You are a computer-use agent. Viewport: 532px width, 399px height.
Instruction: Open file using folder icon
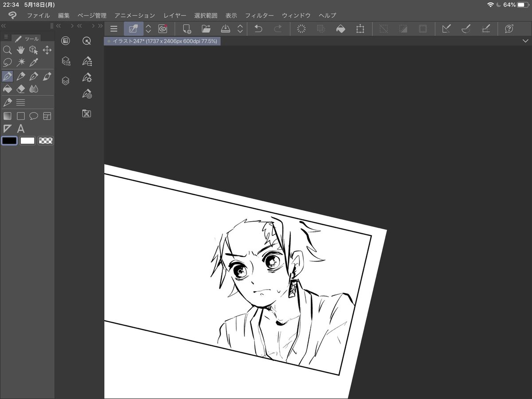click(206, 29)
